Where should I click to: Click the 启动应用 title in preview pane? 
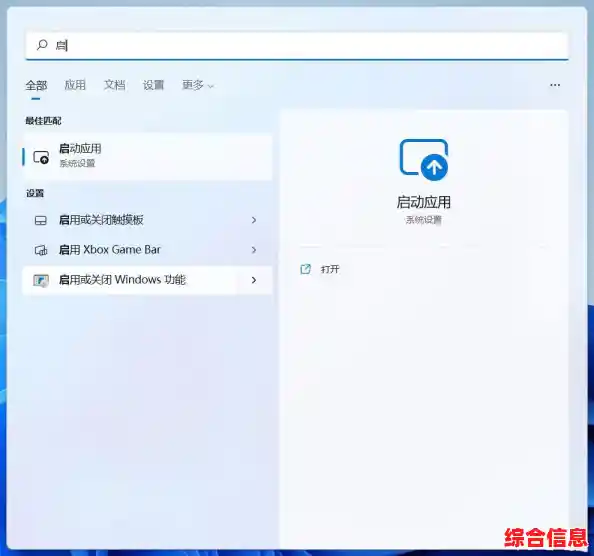click(424, 202)
